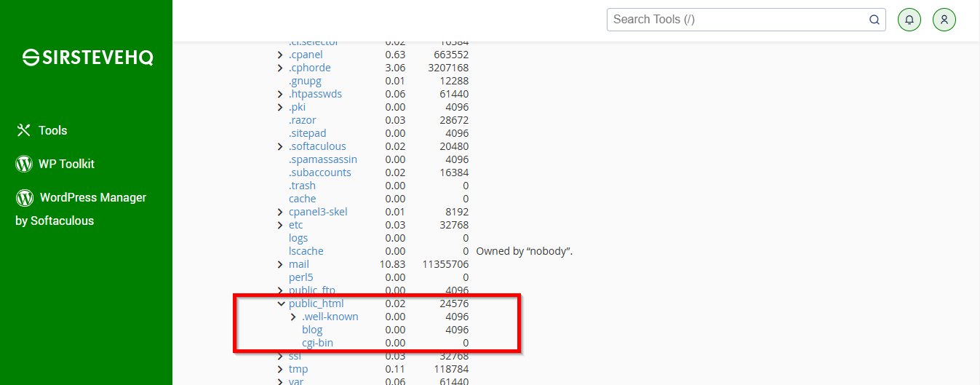Expand the .cphorde directory
The width and height of the screenshot is (980, 385).
click(281, 68)
